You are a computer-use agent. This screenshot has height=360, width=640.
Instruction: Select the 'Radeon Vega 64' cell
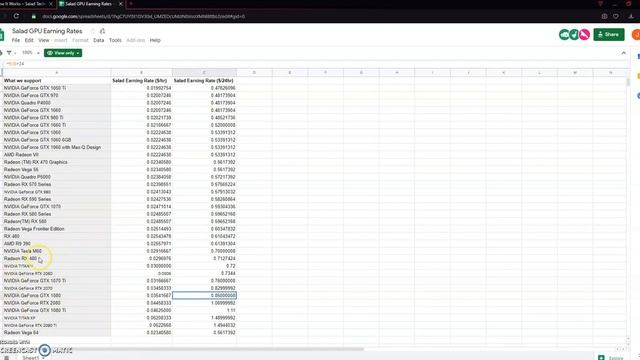[57, 333]
